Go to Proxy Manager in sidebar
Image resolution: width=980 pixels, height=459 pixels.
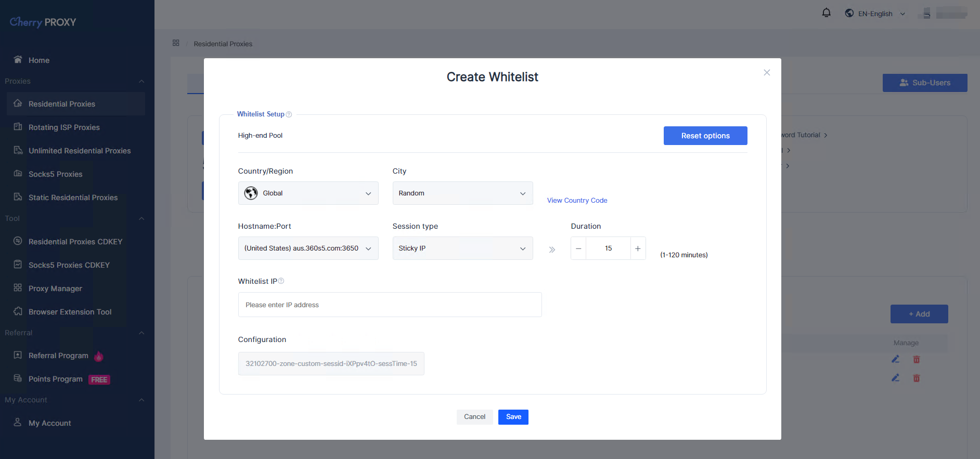point(55,288)
